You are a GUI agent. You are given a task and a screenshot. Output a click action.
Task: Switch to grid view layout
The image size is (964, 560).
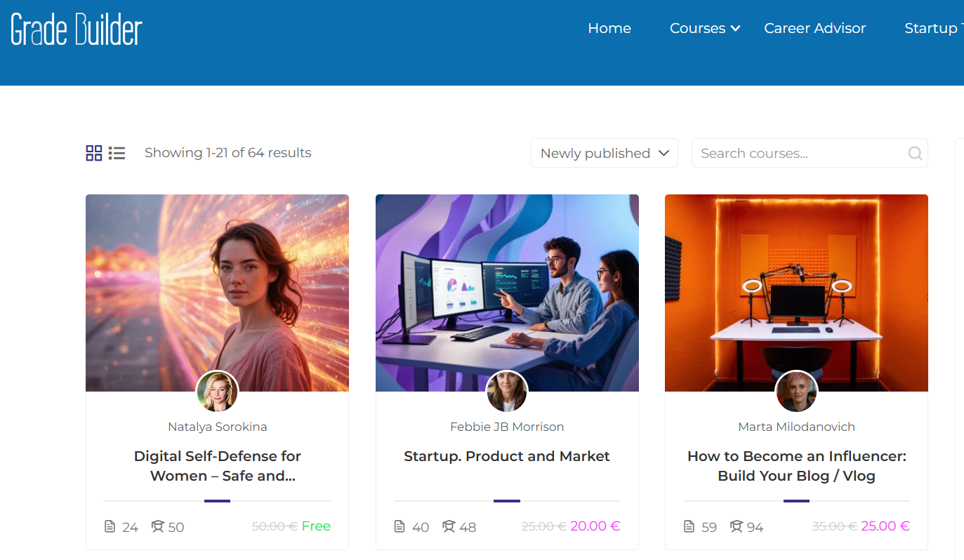(x=94, y=153)
